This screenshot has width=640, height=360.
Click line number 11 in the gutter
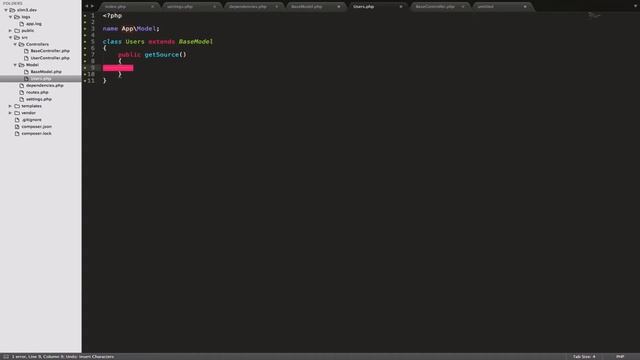click(91, 81)
